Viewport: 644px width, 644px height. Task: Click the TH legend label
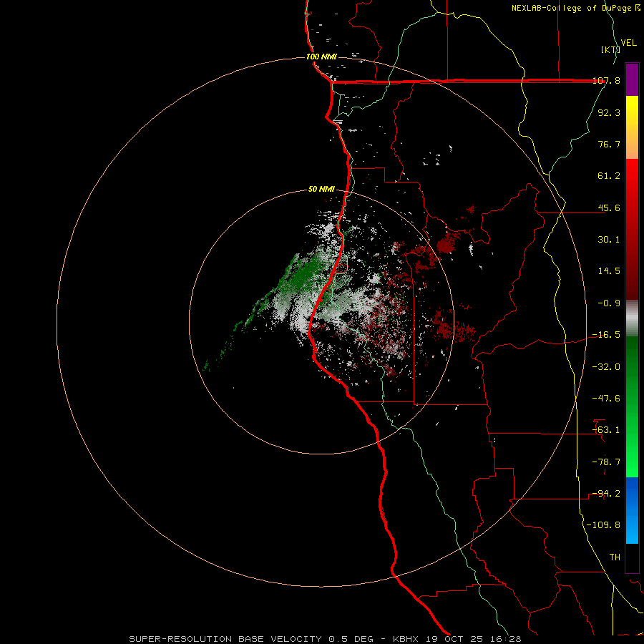pos(615,557)
